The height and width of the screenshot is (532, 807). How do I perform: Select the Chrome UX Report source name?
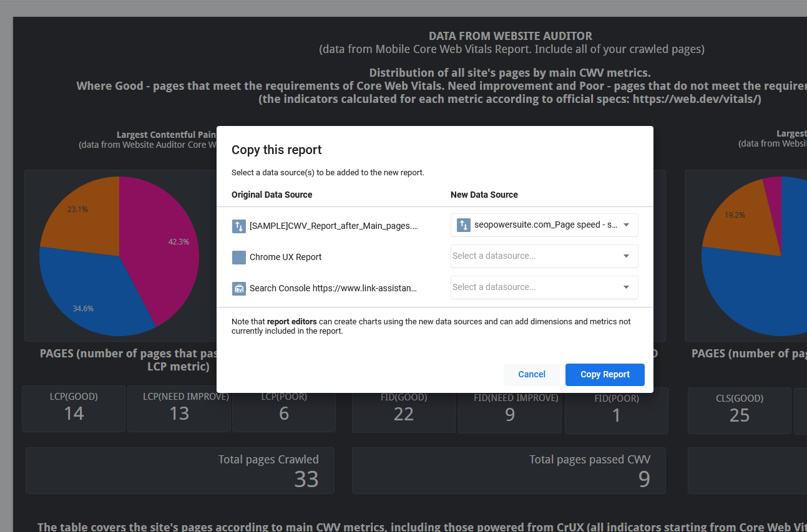point(285,257)
